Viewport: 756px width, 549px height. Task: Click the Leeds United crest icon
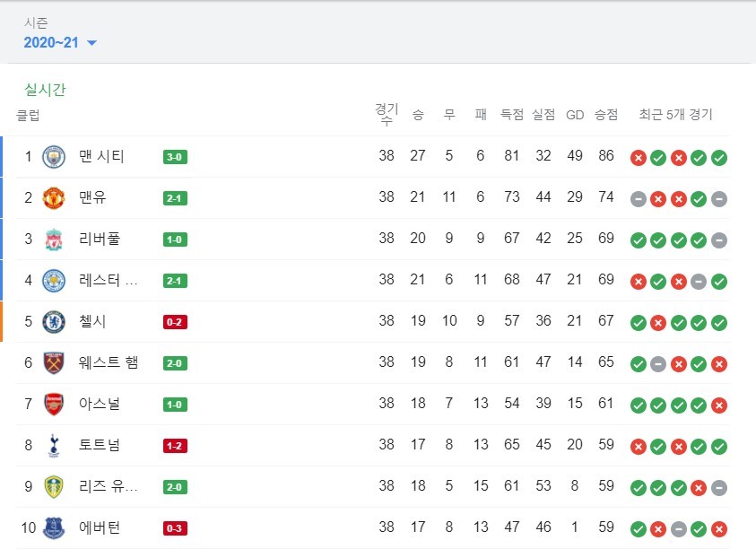[x=54, y=487]
